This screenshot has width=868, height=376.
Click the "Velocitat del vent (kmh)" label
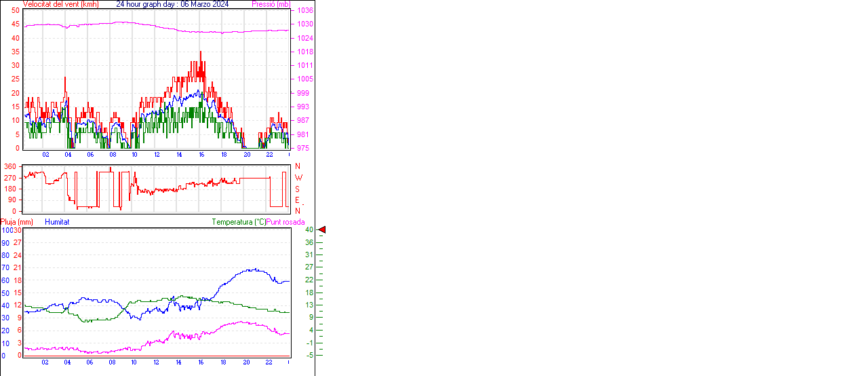[60, 4]
